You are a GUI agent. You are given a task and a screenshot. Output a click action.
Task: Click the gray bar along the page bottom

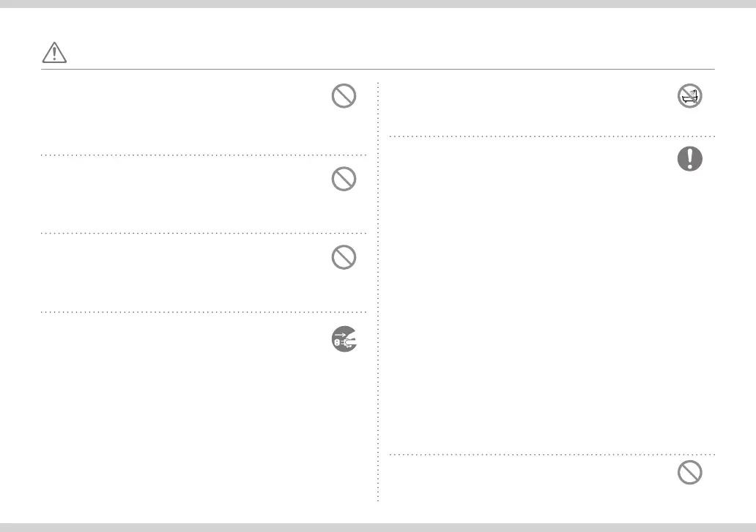(378, 528)
